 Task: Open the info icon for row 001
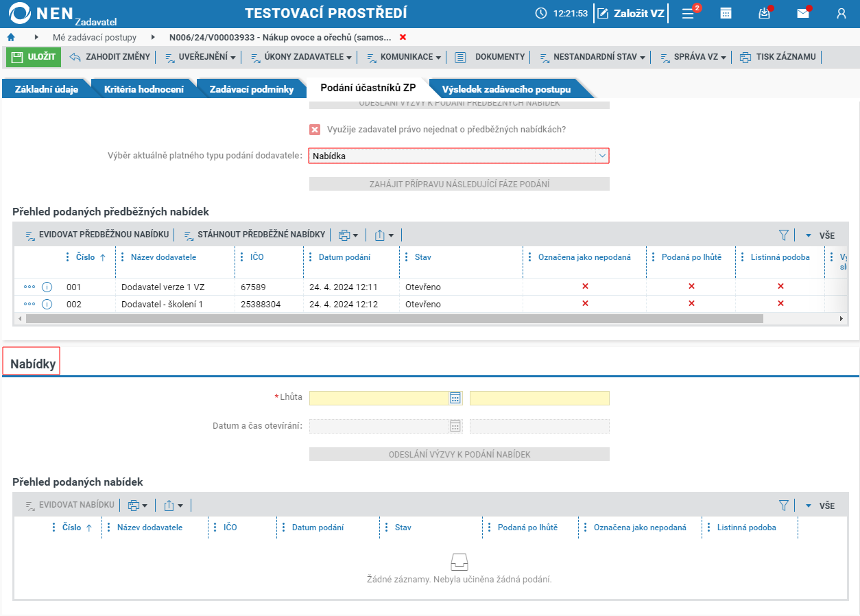click(47, 287)
